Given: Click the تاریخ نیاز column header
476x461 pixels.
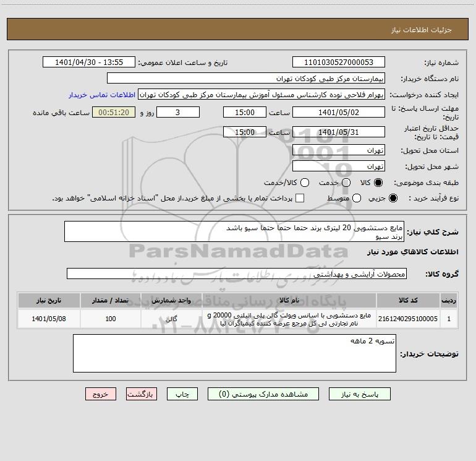Looking at the screenshot, I should [x=49, y=301].
